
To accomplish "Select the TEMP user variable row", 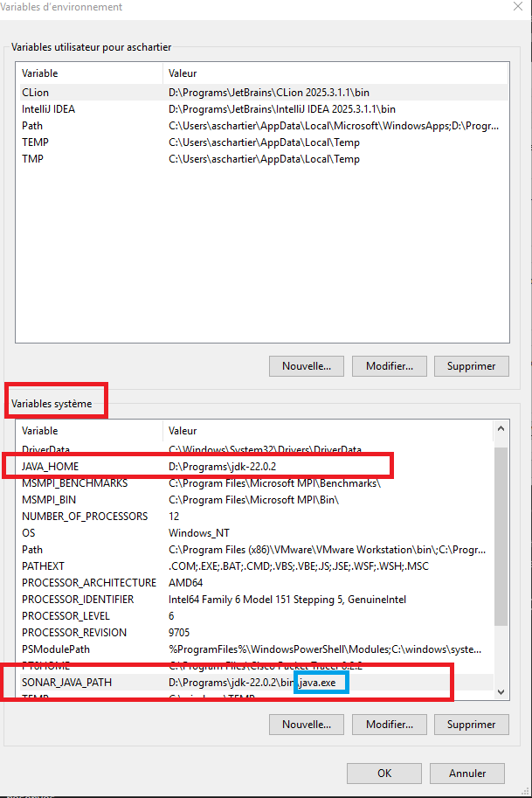I will click(262, 142).
